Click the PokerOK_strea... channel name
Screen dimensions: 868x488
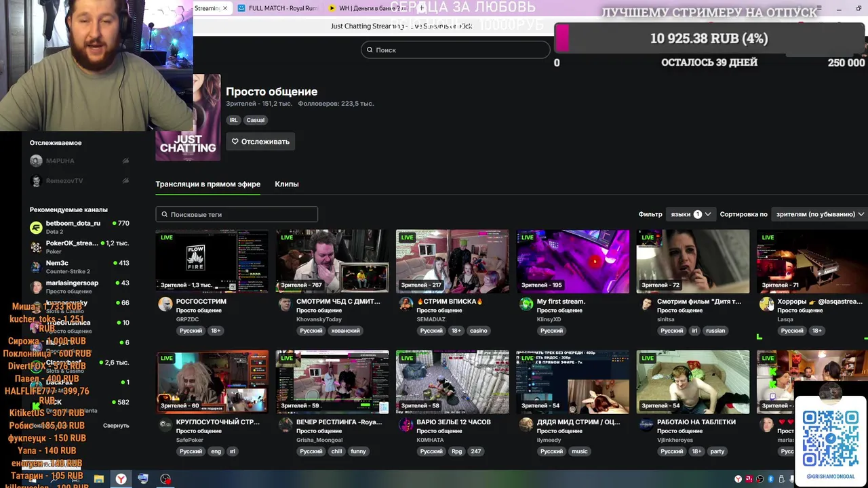(72, 243)
